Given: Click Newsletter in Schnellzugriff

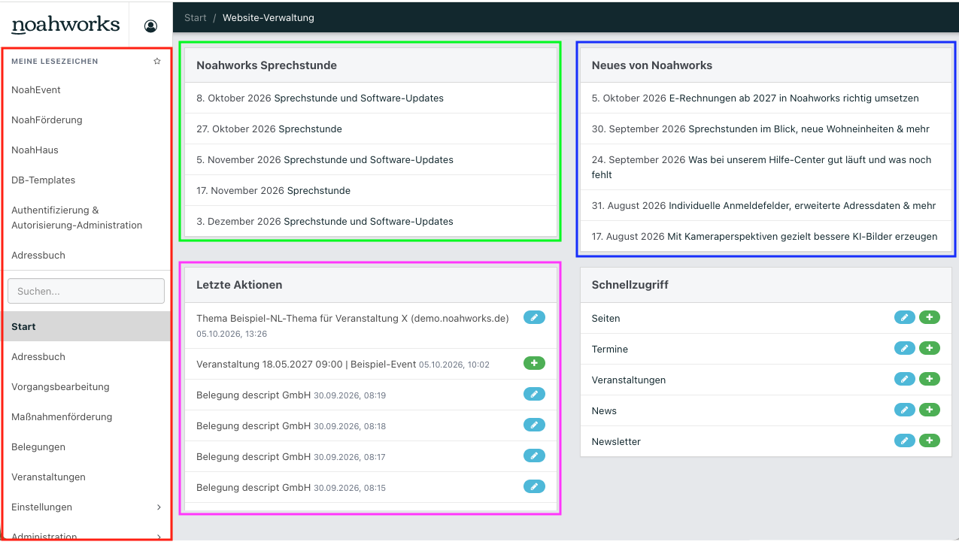Looking at the screenshot, I should pyautogui.click(x=616, y=442).
